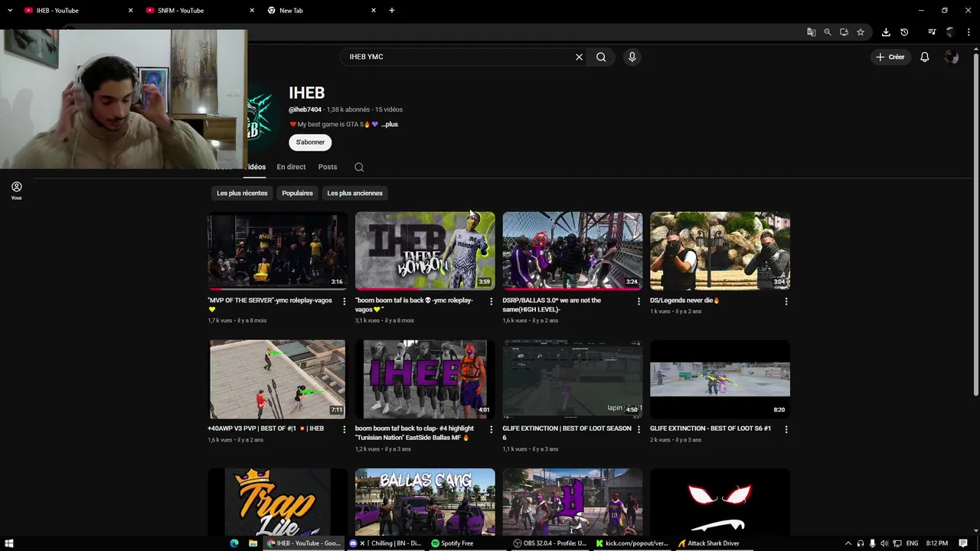980x551 pixels.
Task: Open Windows Start menu
Action: 9,543
